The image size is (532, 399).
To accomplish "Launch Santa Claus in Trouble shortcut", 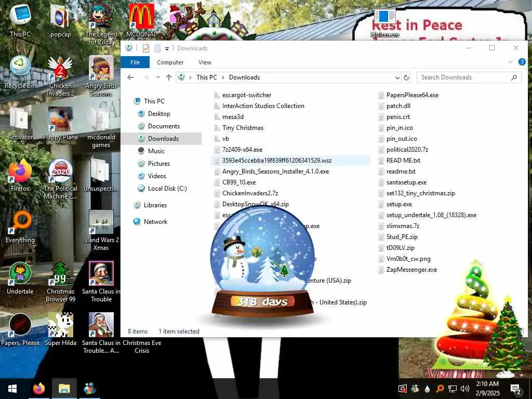I will coord(101,282).
